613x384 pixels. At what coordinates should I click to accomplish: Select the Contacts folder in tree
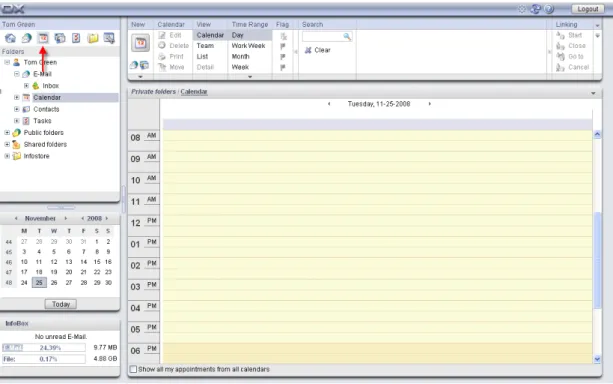[46, 109]
